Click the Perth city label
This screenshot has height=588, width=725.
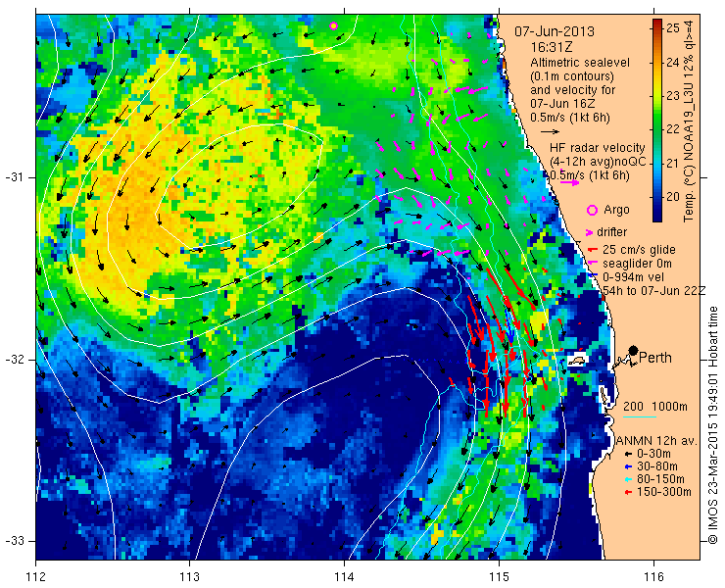(655, 358)
